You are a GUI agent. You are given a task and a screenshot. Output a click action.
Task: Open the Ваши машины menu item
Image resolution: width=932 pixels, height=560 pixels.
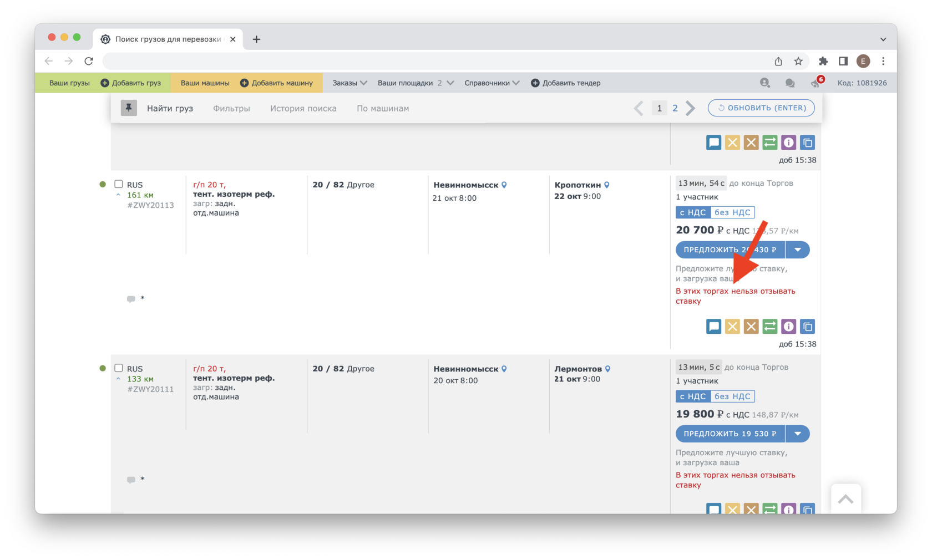pos(205,83)
